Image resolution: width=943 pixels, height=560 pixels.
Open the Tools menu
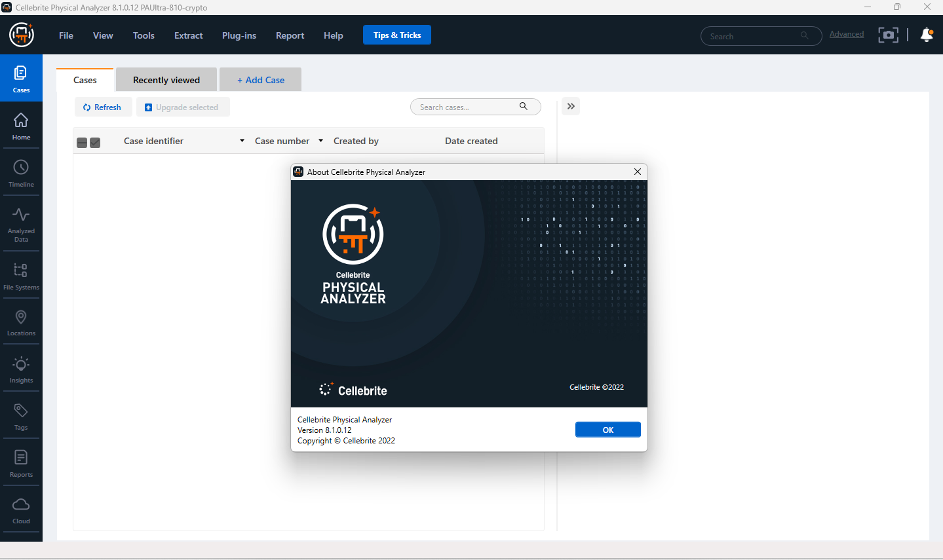[144, 35]
